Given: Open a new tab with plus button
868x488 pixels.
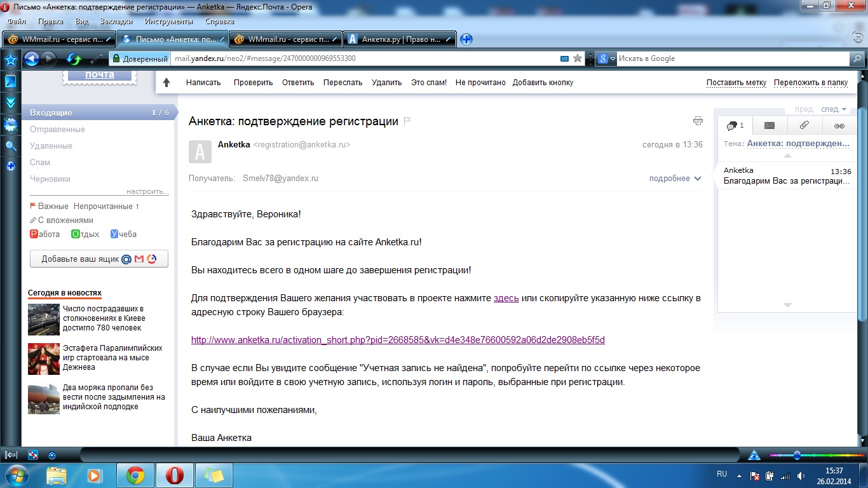Looking at the screenshot, I should pyautogui.click(x=466, y=39).
